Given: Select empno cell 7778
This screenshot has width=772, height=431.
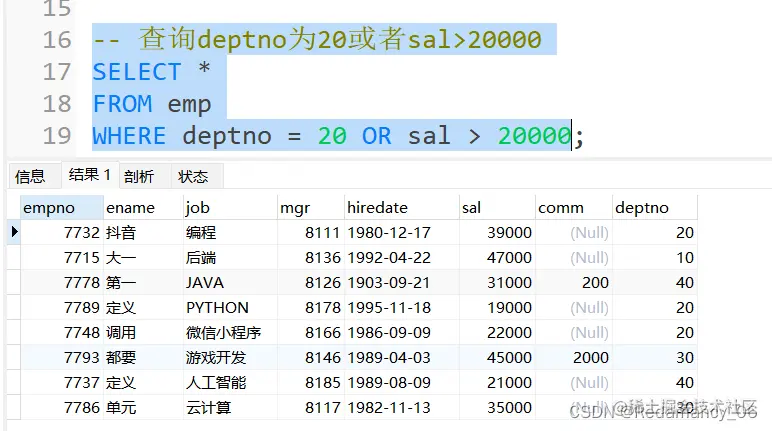Looking at the screenshot, I should tap(62, 283).
